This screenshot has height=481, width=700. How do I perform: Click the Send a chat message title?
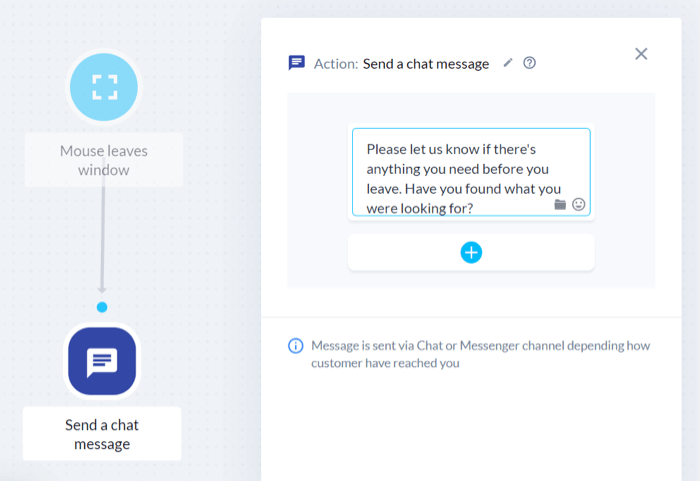[x=426, y=64]
